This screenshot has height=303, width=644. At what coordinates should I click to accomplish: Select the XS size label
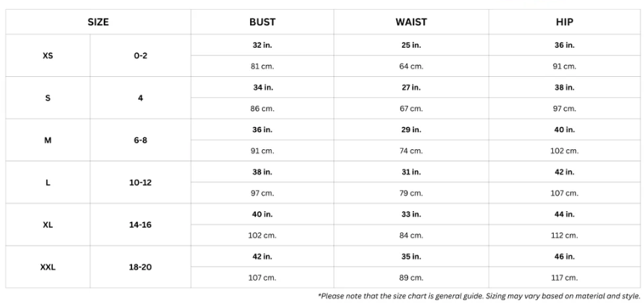point(48,55)
